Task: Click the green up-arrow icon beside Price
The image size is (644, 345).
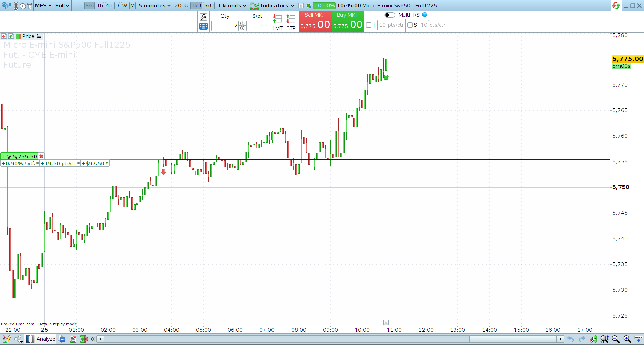Action: tap(11, 36)
